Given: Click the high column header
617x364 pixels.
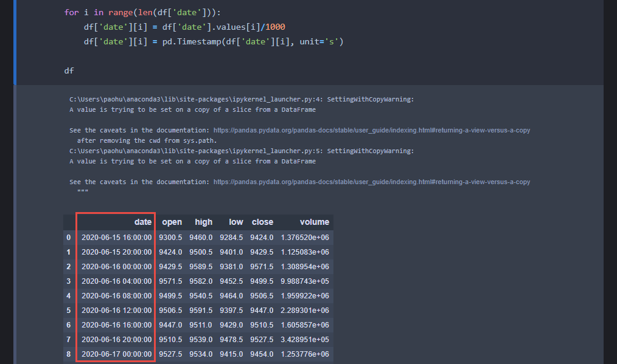Looking at the screenshot, I should click(x=203, y=222).
